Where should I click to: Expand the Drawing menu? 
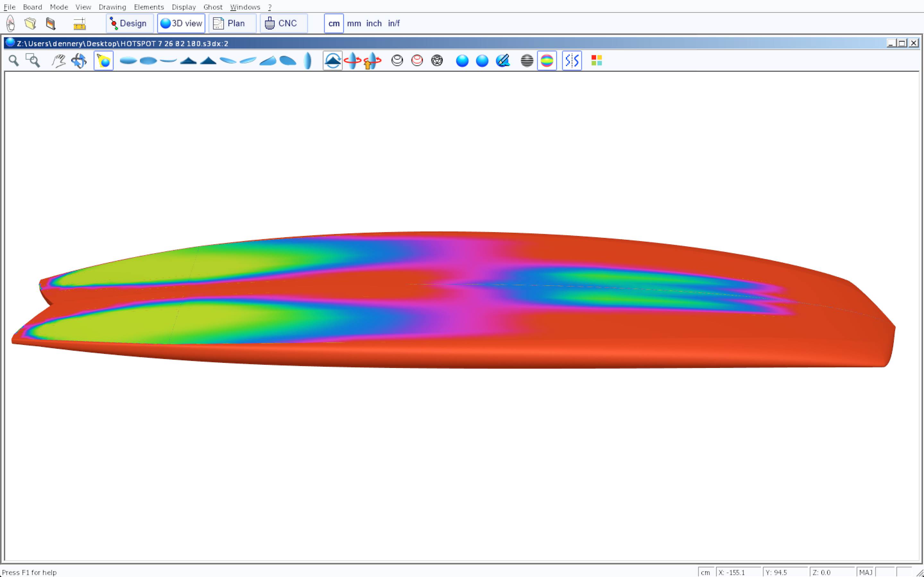[112, 7]
